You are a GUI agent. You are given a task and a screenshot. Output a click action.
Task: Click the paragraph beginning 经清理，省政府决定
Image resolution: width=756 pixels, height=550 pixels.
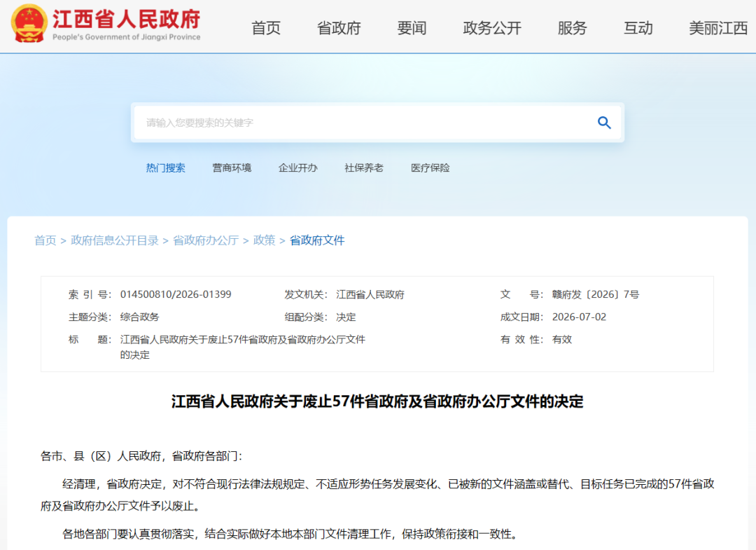tap(377, 495)
